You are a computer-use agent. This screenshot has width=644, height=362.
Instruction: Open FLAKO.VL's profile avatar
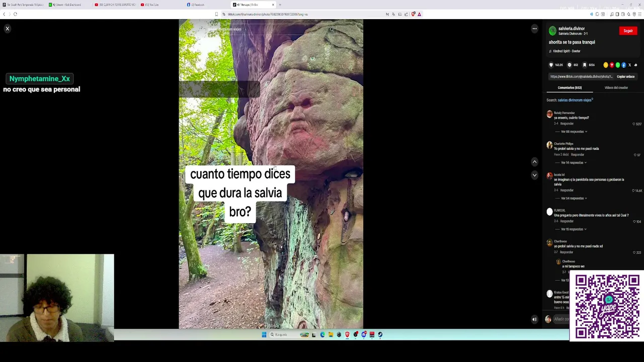tap(549, 212)
